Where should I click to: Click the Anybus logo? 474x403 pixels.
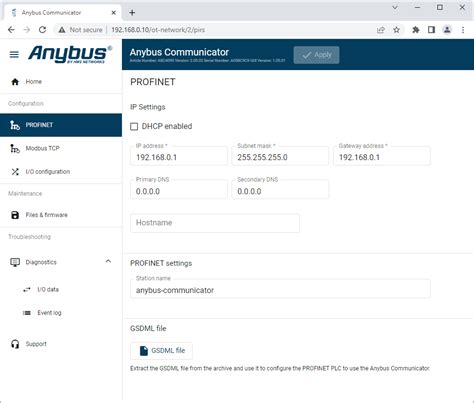pyautogui.click(x=70, y=54)
